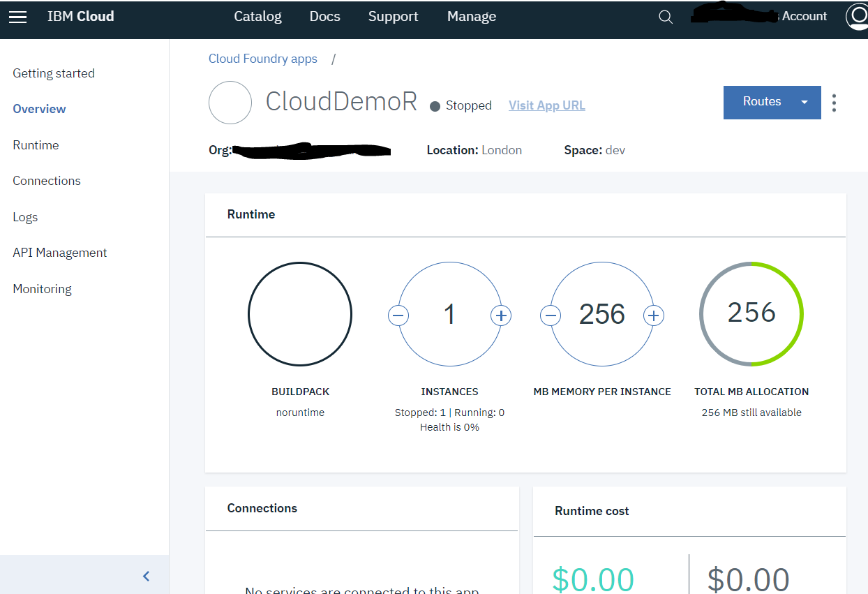Open the Catalog menu
This screenshot has width=868, height=594.
pyautogui.click(x=258, y=16)
